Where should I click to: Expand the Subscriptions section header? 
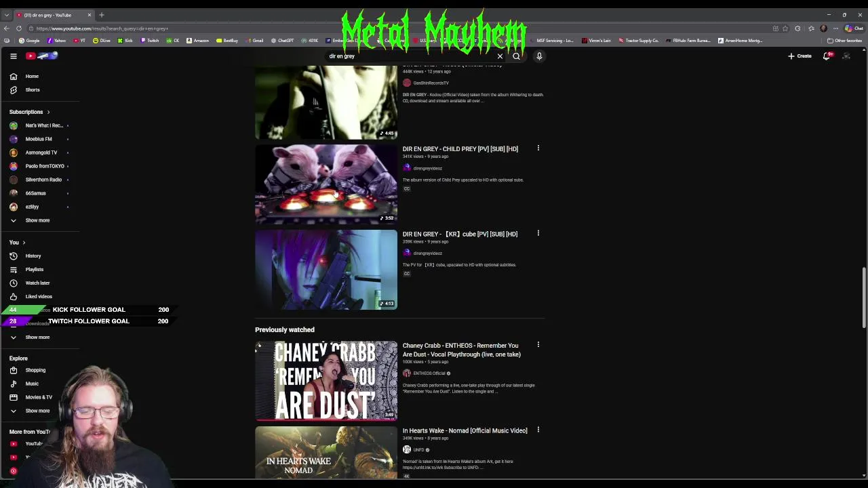(30, 112)
